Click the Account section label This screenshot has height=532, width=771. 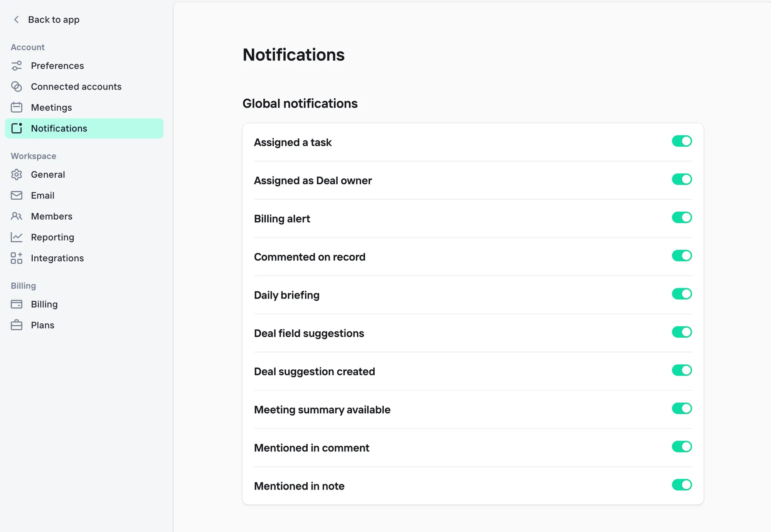28,47
